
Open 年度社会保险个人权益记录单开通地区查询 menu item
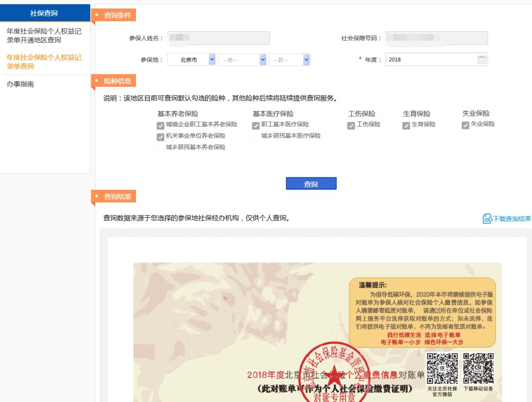[44, 35]
